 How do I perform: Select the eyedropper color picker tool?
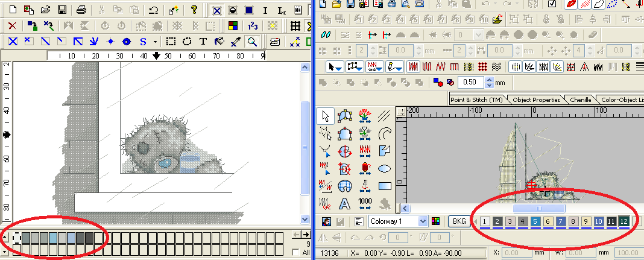pos(235,41)
